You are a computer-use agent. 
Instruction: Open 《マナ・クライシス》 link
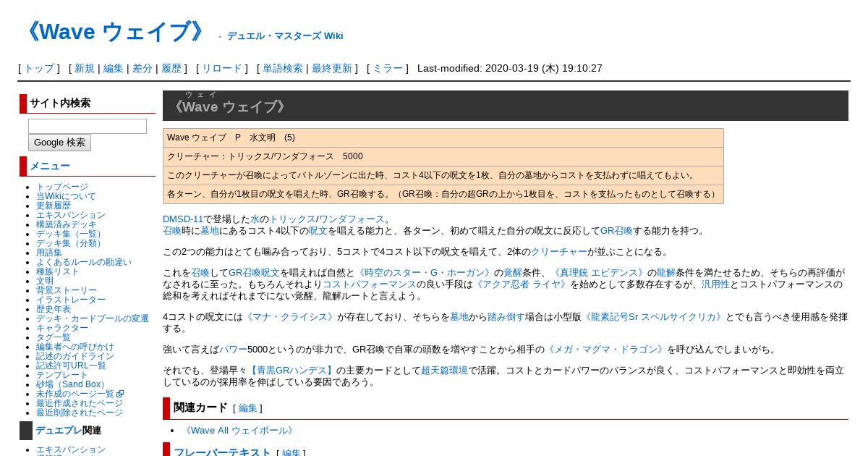290,317
